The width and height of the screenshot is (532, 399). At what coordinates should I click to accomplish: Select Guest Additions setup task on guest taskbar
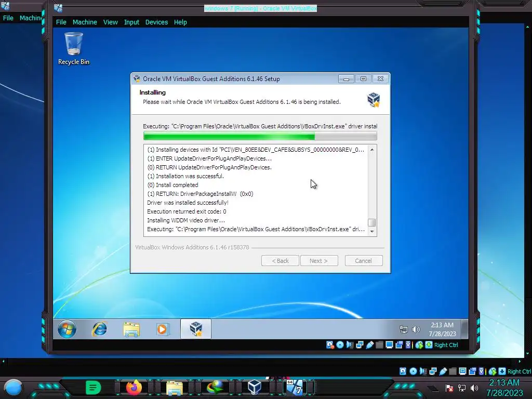pos(196,329)
